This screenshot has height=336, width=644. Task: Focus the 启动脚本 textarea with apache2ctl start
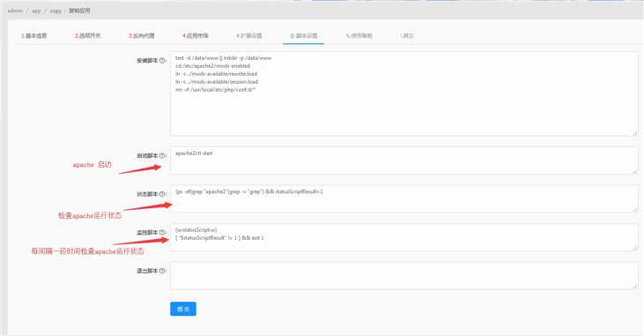[x=404, y=161]
